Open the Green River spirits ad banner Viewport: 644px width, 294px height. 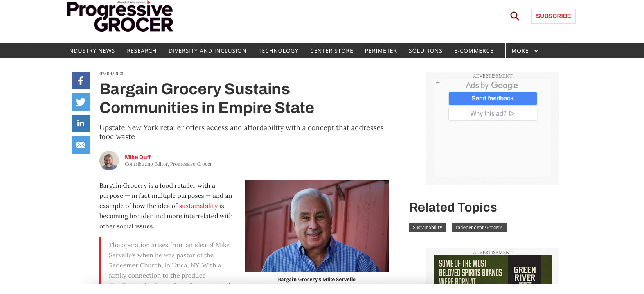pos(493,270)
